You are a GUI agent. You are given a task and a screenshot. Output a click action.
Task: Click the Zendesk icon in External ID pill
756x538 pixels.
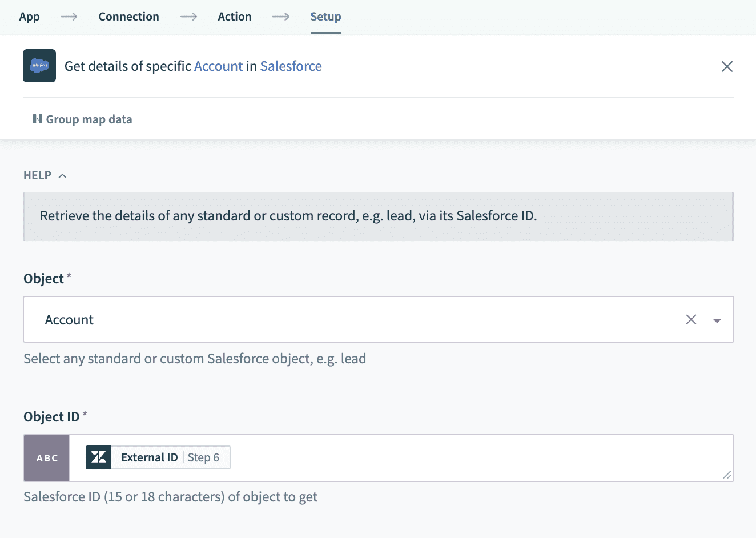(98, 457)
